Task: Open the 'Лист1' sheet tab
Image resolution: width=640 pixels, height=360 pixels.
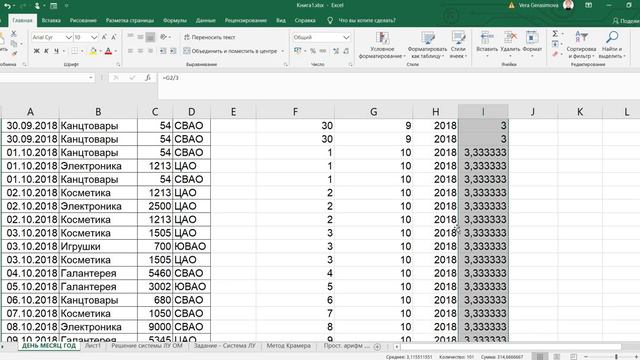Action: [x=93, y=346]
